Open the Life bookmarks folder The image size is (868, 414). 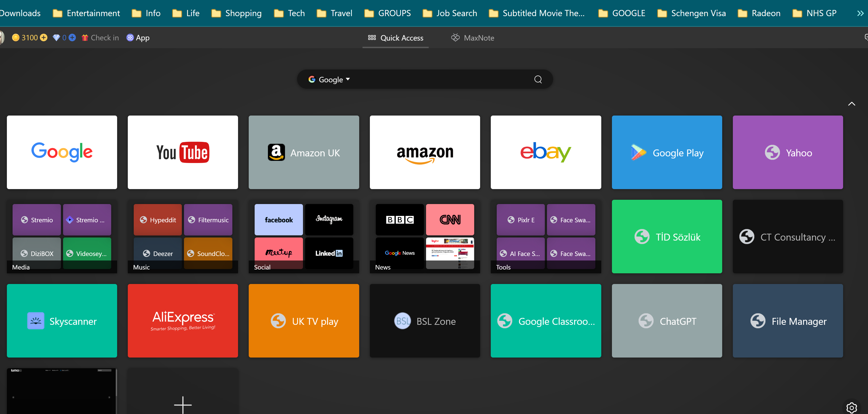pyautogui.click(x=186, y=13)
